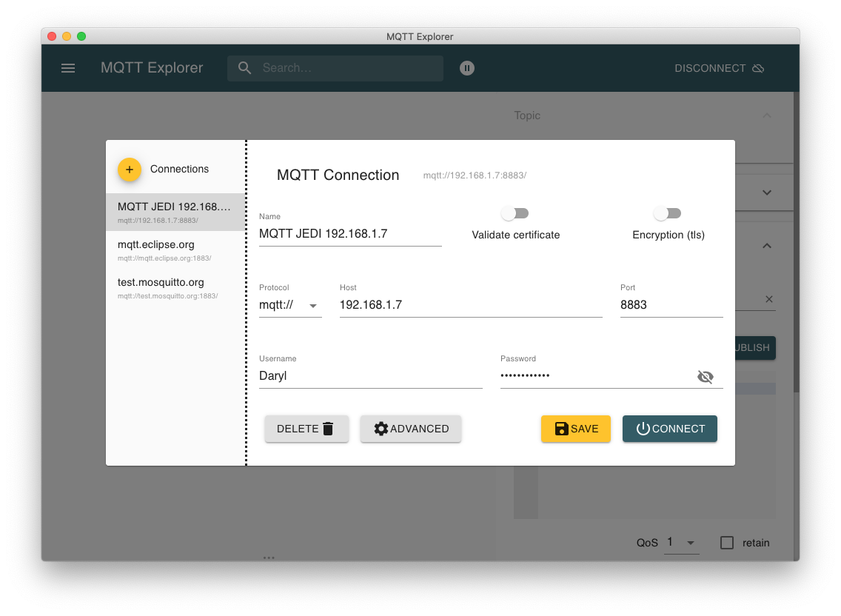Click the DELETE button
This screenshot has width=841, height=616.
tap(306, 429)
